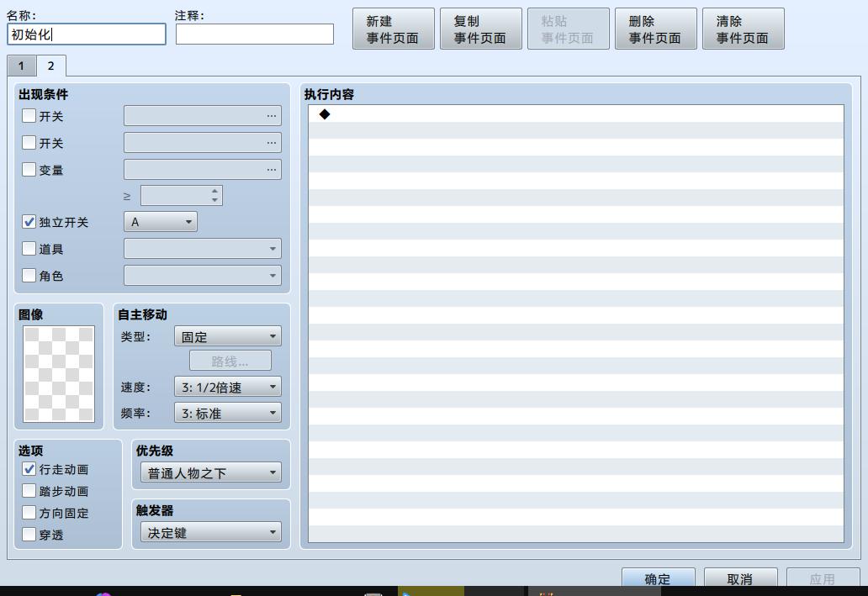Viewport: 868px width, 596px height.
Task: Enable the 穿透 option
Action: pyautogui.click(x=29, y=535)
